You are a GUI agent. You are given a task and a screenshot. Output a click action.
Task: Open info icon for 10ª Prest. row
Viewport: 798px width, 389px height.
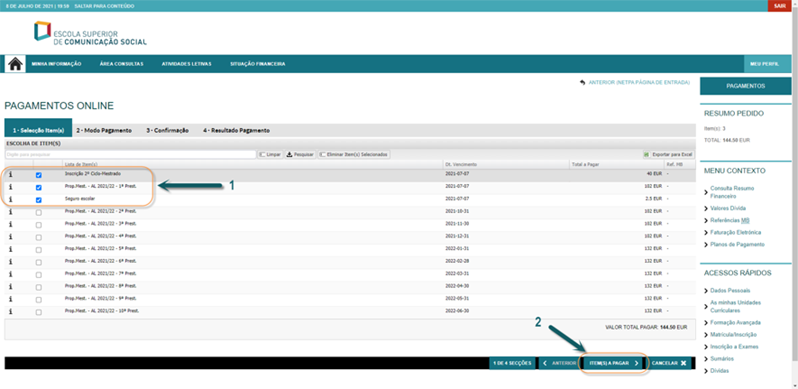click(10, 312)
